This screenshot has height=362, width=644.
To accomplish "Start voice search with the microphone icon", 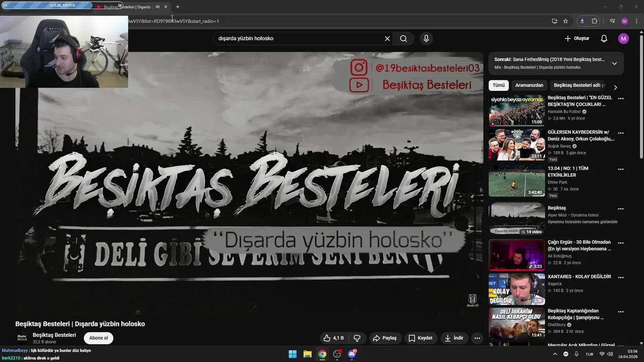I will [x=426, y=38].
